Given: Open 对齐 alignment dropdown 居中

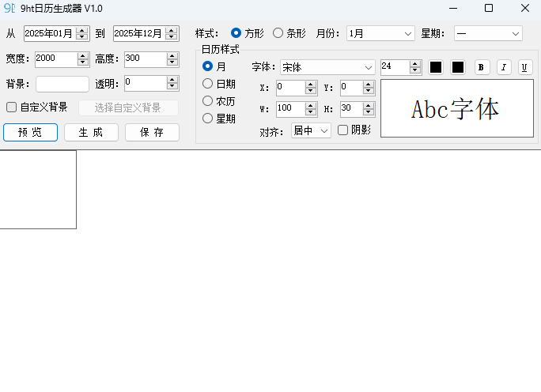Looking at the screenshot, I should coord(311,130).
